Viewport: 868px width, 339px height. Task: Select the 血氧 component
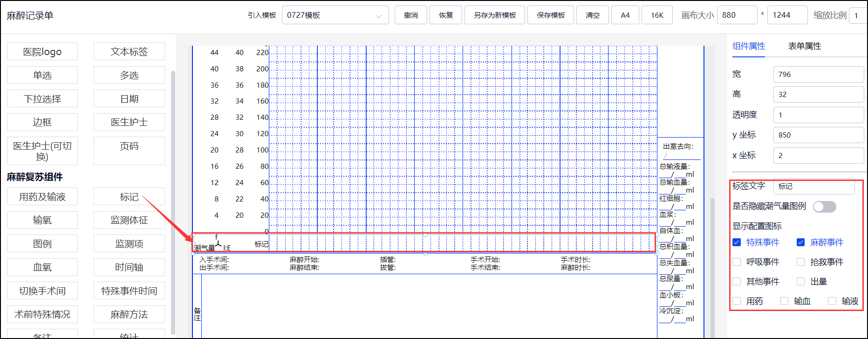coord(42,267)
